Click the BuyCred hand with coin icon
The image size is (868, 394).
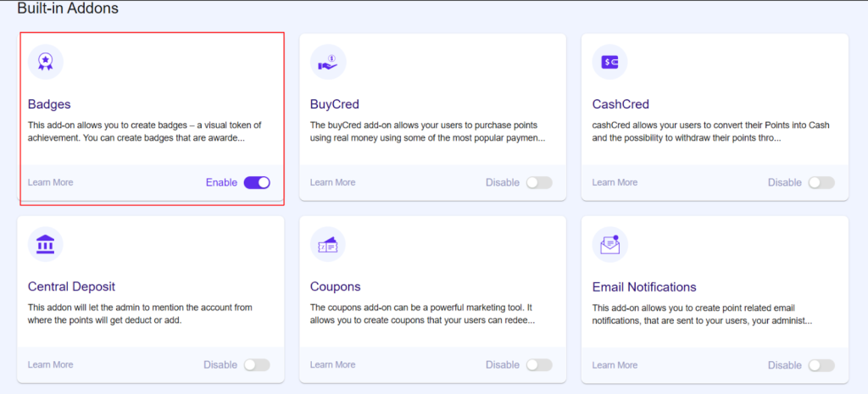(x=328, y=62)
